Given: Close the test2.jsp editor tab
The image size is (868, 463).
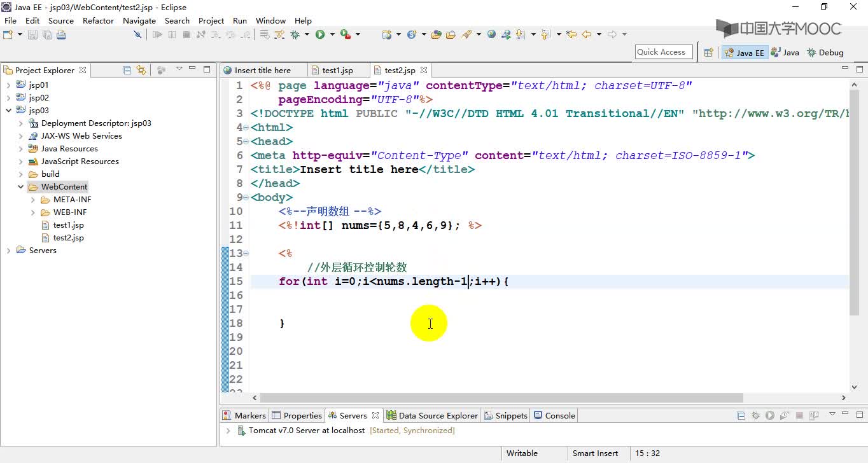Looking at the screenshot, I should [x=424, y=70].
